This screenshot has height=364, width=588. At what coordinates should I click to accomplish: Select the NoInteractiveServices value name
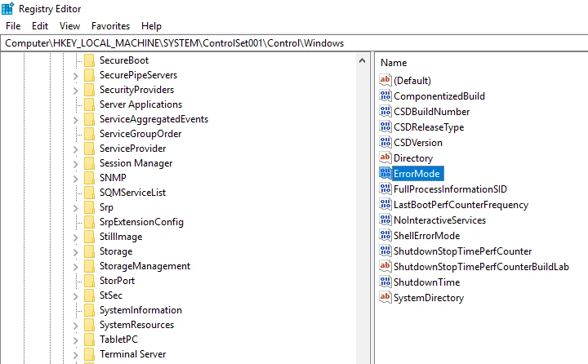click(439, 220)
